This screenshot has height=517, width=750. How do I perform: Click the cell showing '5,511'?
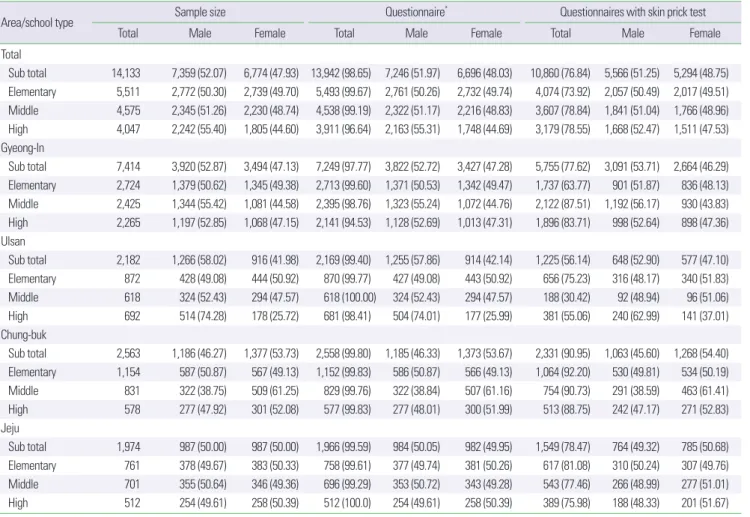pos(128,91)
